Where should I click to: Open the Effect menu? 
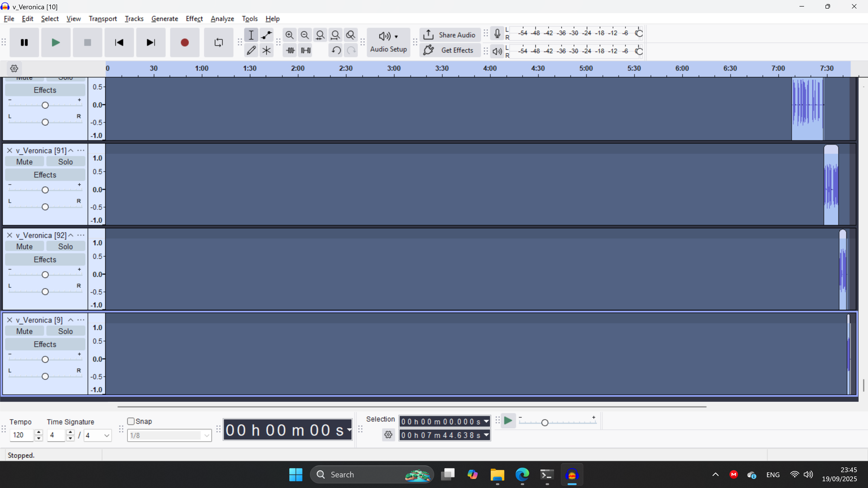(x=194, y=19)
